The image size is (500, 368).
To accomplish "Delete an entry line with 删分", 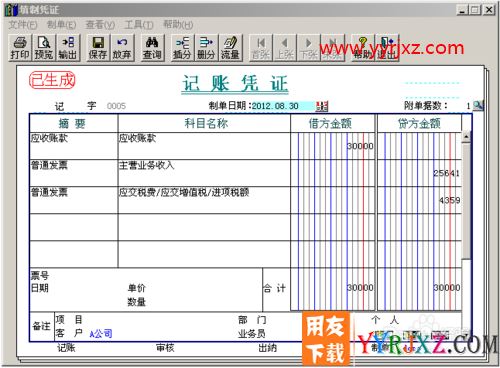I will pos(206,48).
